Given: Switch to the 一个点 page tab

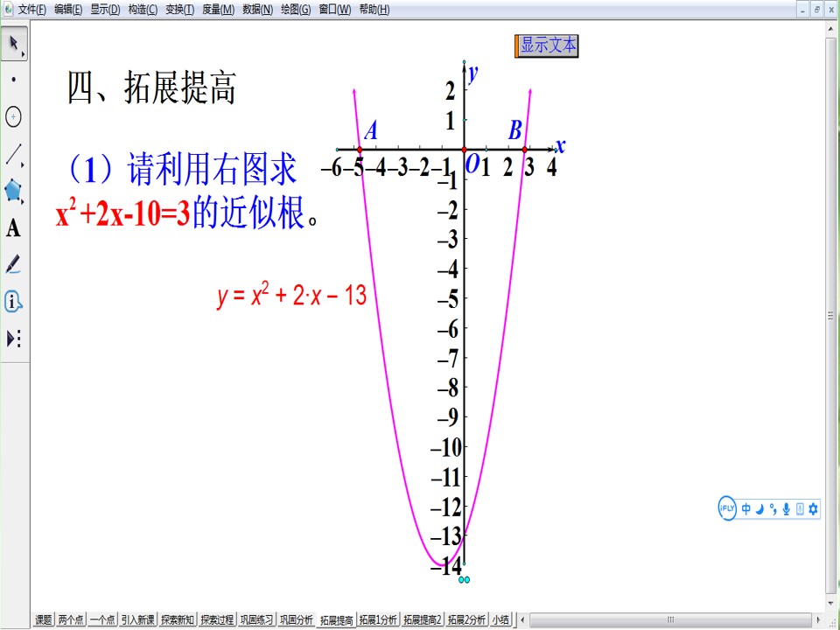Looking at the screenshot, I should tap(102, 619).
